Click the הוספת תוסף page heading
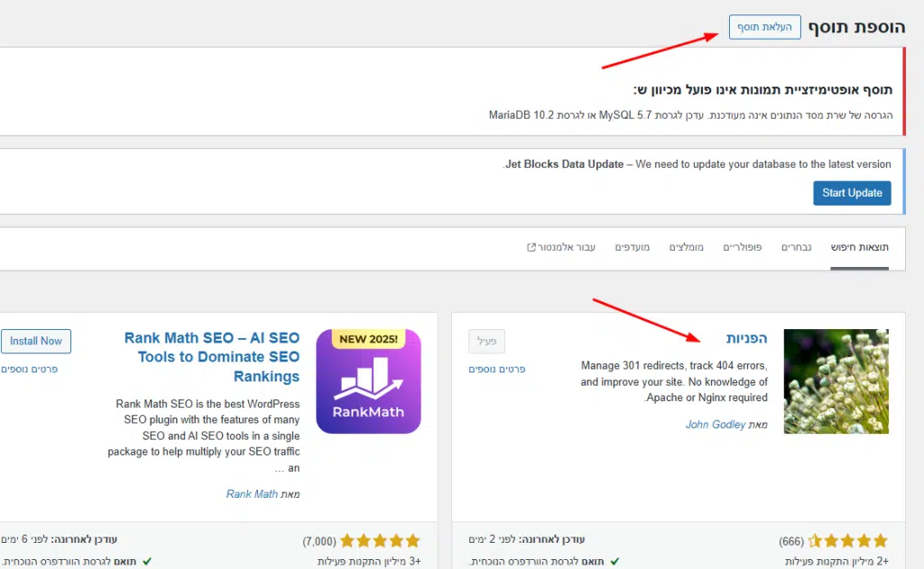This screenshot has height=569, width=924. click(856, 27)
